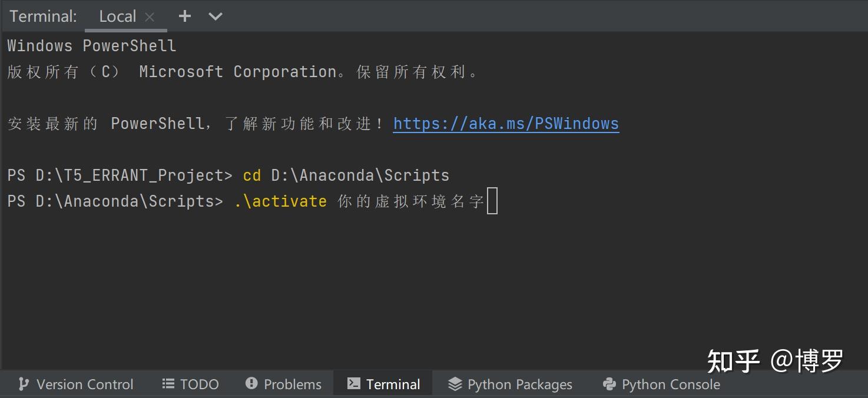Viewport: 868px width, 398px height.
Task: Select the Local terminal tab
Action: point(117,16)
